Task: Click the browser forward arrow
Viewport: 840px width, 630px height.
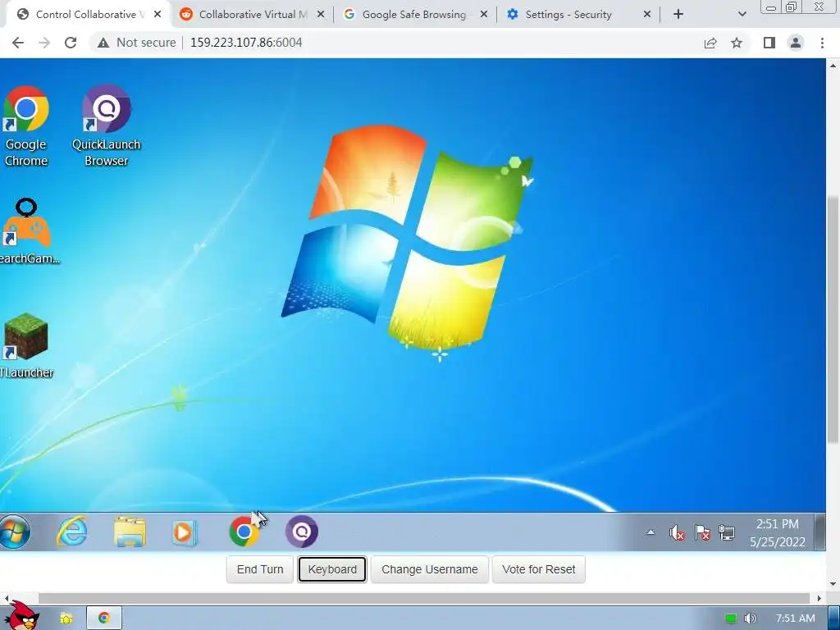Action: point(44,43)
